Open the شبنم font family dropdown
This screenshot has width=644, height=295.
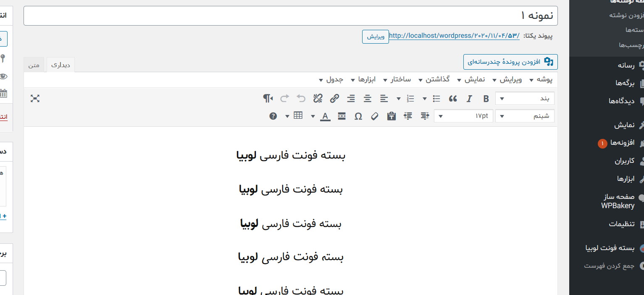pyautogui.click(x=525, y=116)
